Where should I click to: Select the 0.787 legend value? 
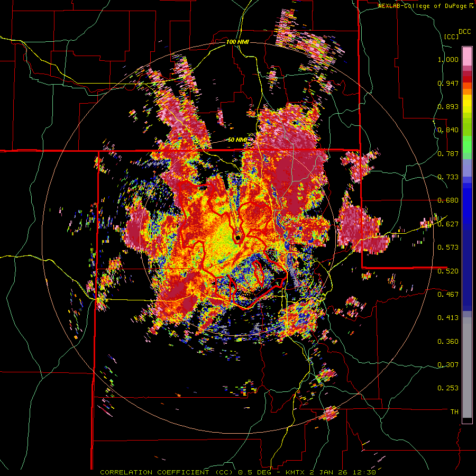[x=448, y=153]
